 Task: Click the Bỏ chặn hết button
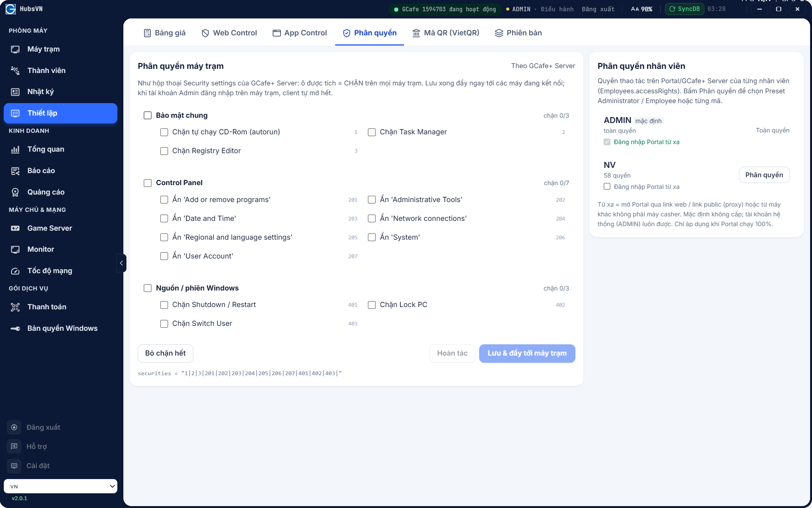pos(165,353)
